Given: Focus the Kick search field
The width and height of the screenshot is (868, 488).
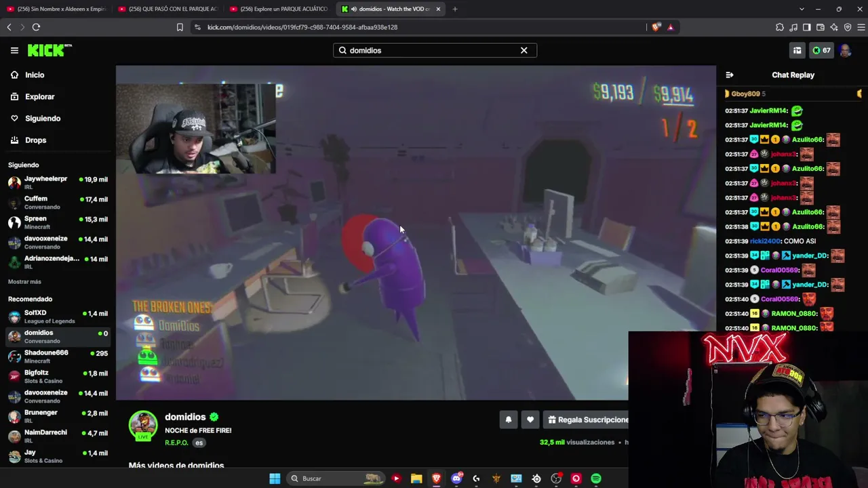Looking at the screenshot, I should [x=435, y=50].
